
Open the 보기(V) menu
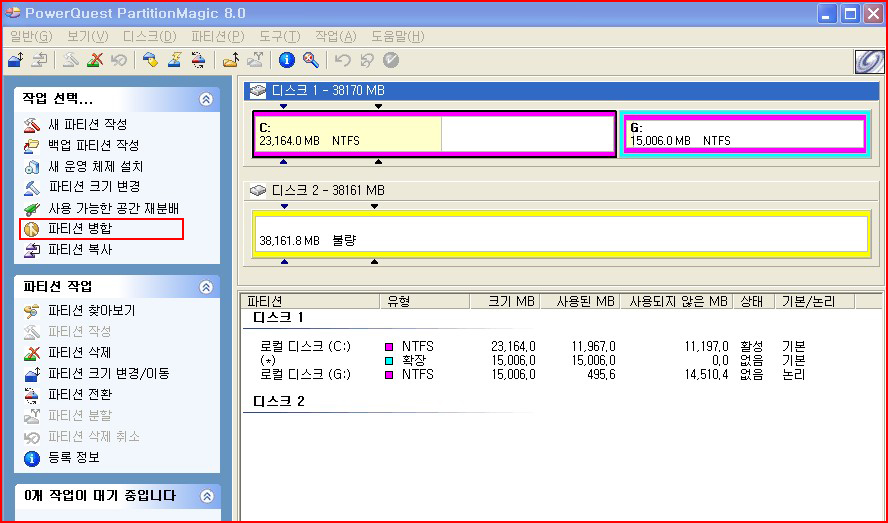click(87, 36)
